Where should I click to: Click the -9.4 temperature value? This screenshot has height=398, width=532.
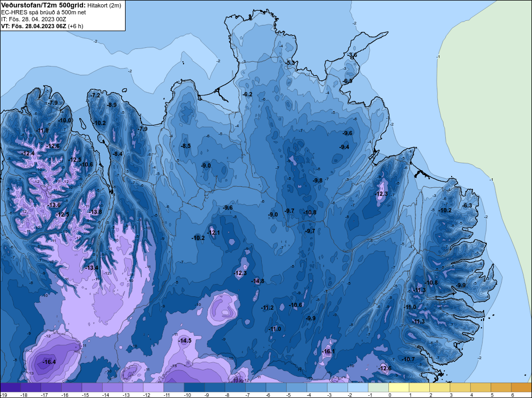pyautogui.click(x=344, y=146)
